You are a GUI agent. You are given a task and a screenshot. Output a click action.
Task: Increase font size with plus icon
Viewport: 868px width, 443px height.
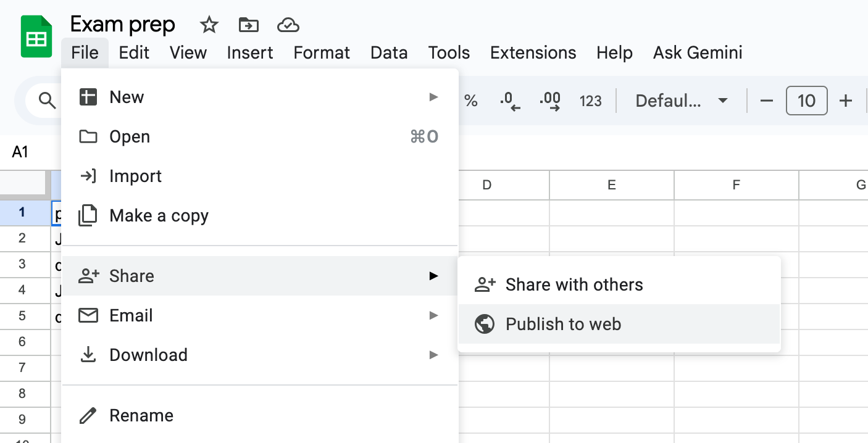pyautogui.click(x=846, y=101)
